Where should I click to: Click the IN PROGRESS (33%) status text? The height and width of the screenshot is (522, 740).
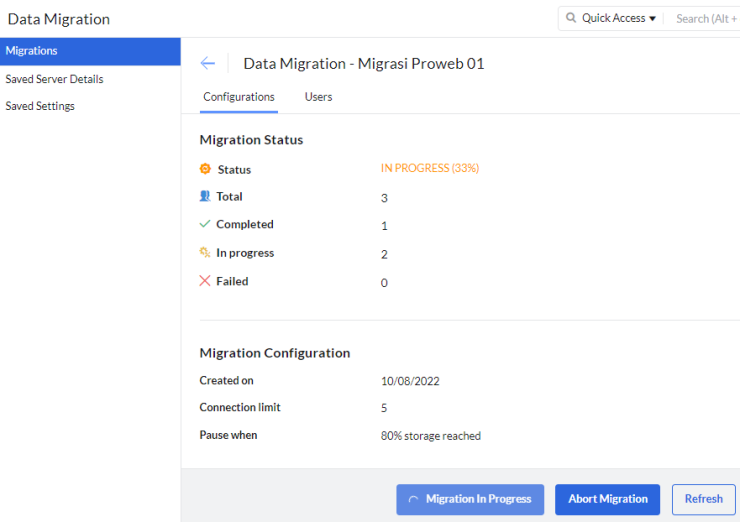point(430,168)
